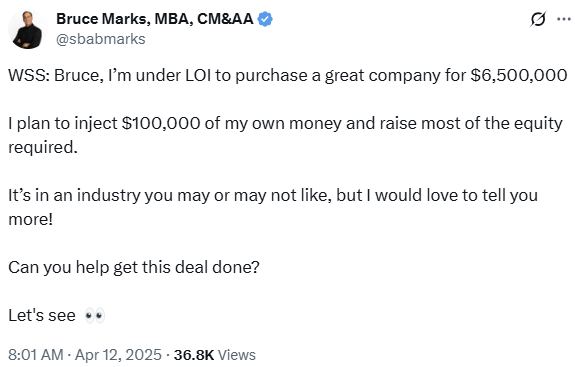Click the Apr 12, 2025 date
The width and height of the screenshot is (575, 367).
118,355
